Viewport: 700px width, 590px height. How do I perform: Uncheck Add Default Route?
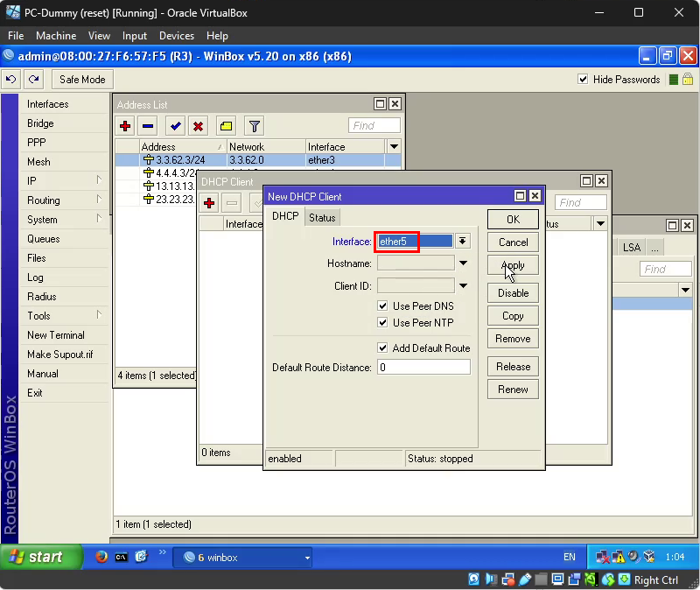pos(382,348)
